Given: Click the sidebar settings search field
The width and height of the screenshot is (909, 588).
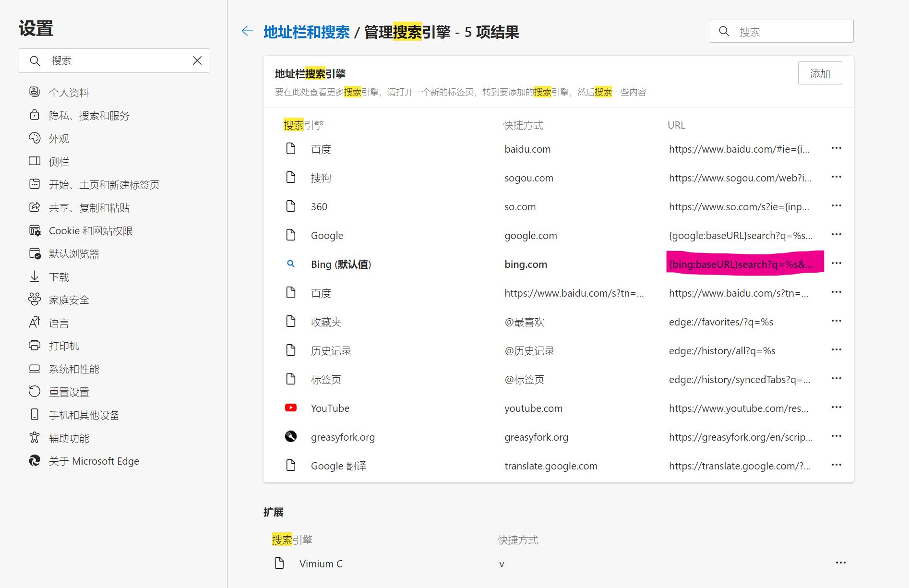Looking at the screenshot, I should coord(114,60).
